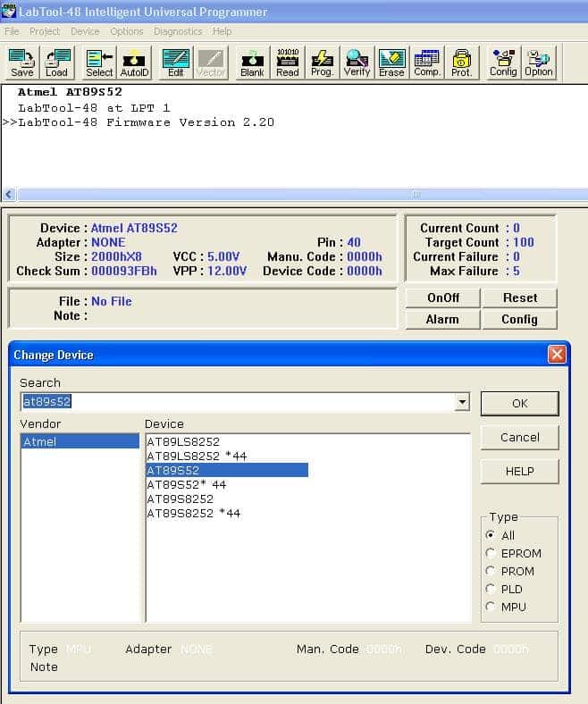Confirm device selection with OK button
This screenshot has height=704, width=588.
520,403
